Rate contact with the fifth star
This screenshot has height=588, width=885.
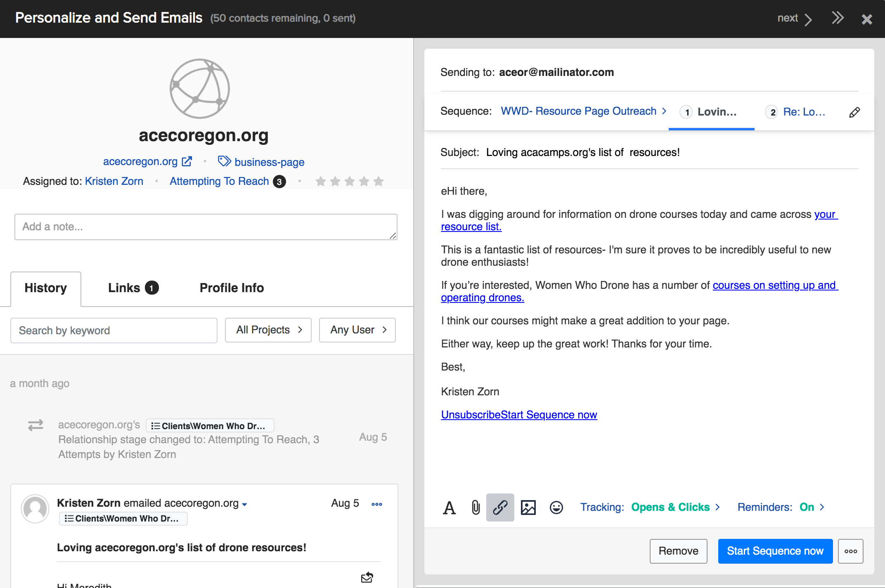coord(379,182)
